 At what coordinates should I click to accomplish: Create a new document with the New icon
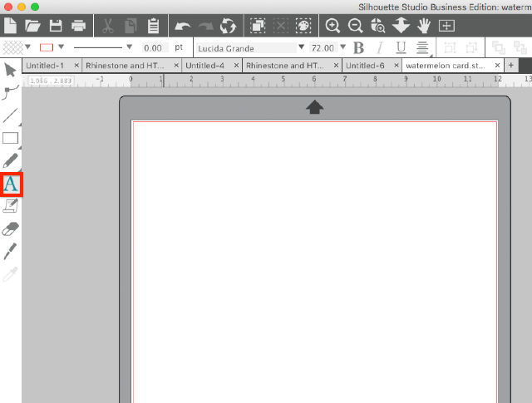tap(10, 26)
